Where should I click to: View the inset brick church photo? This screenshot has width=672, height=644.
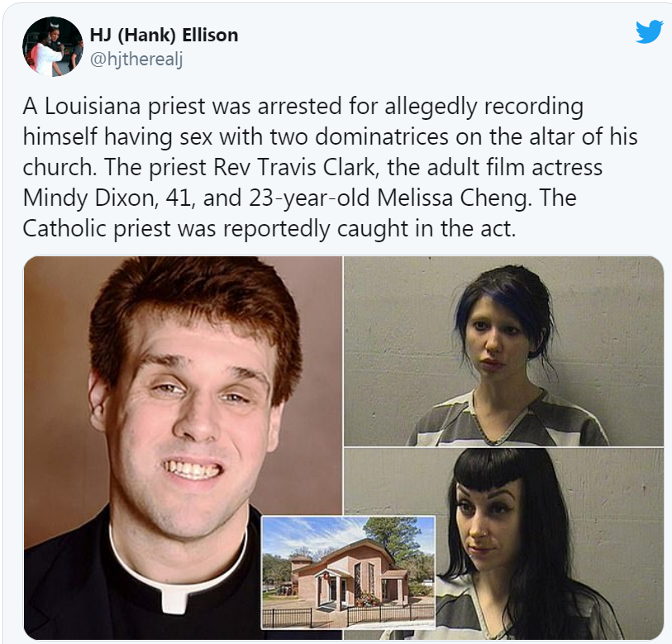pos(348,573)
